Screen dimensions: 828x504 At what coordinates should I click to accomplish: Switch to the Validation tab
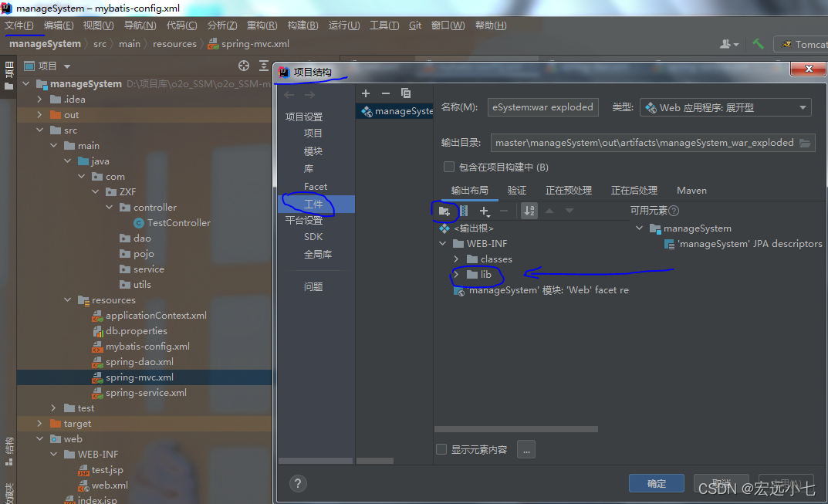coord(516,190)
